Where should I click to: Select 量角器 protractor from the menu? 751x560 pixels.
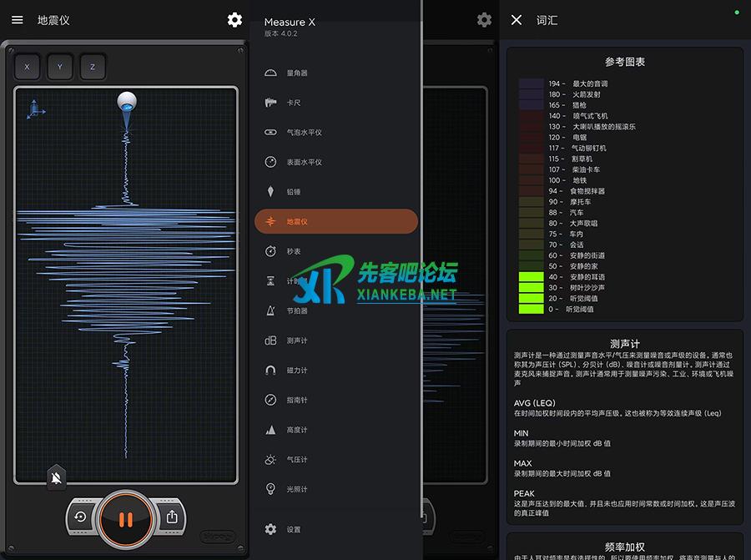pyautogui.click(x=297, y=73)
